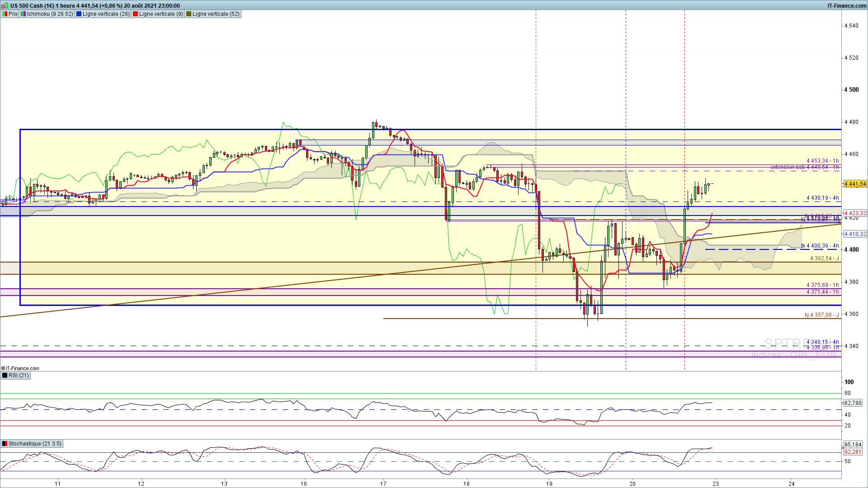The height and width of the screenshot is (488, 868).
Task: Click the date label 13 on time axis
Action: click(x=224, y=484)
